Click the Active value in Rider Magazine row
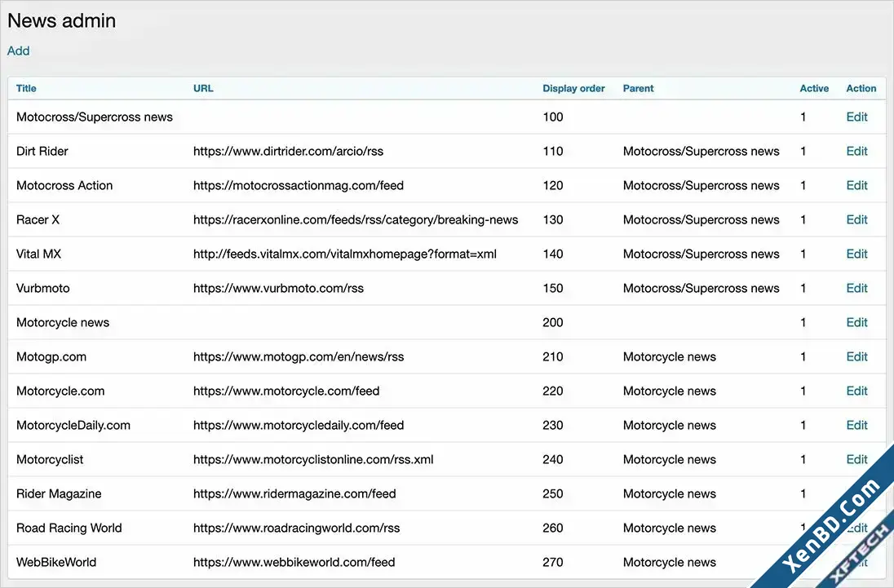894x588 pixels. click(x=803, y=493)
